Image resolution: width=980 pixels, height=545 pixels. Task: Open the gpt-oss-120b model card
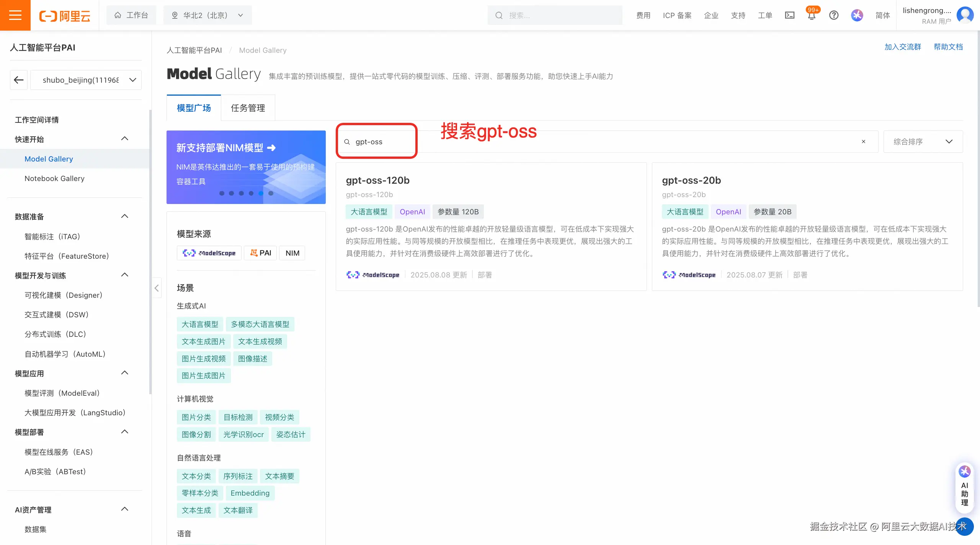[x=491, y=227]
